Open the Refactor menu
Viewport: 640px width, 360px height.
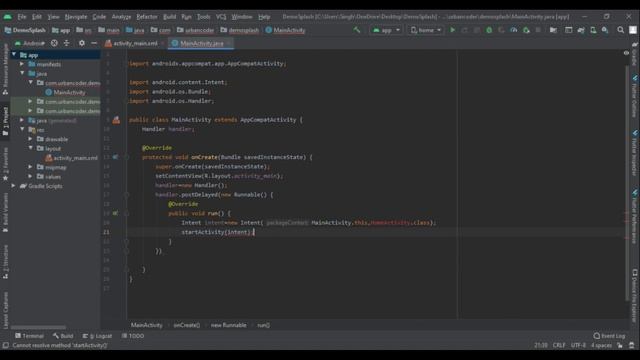(147, 17)
